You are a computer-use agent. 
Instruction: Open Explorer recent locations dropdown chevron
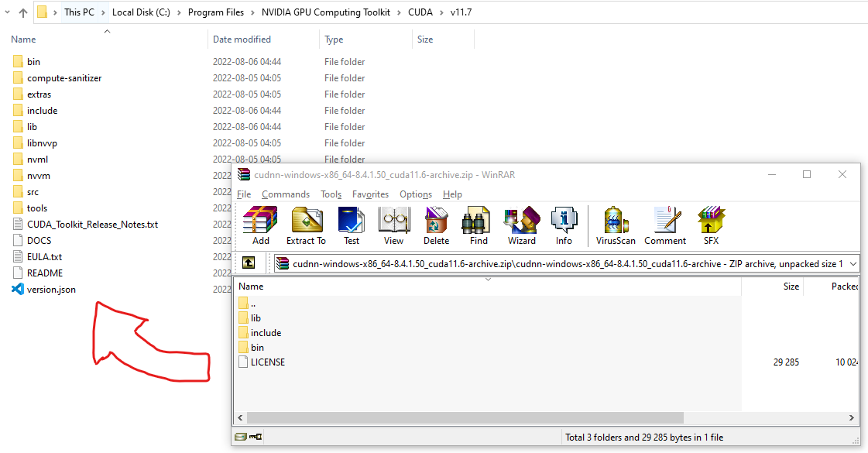pos(7,12)
